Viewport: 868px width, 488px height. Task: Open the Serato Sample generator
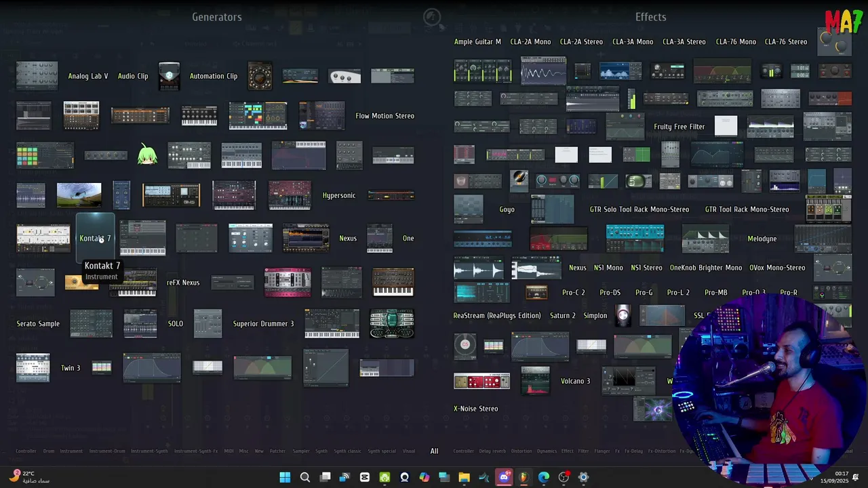(38, 324)
